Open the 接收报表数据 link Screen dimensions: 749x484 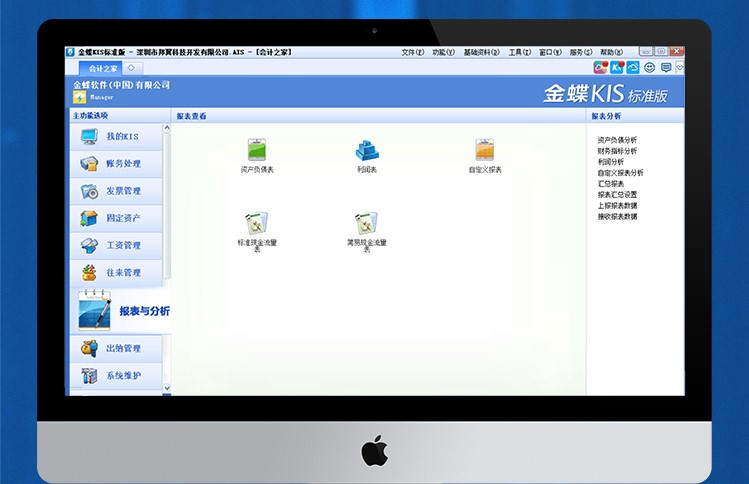(617, 217)
